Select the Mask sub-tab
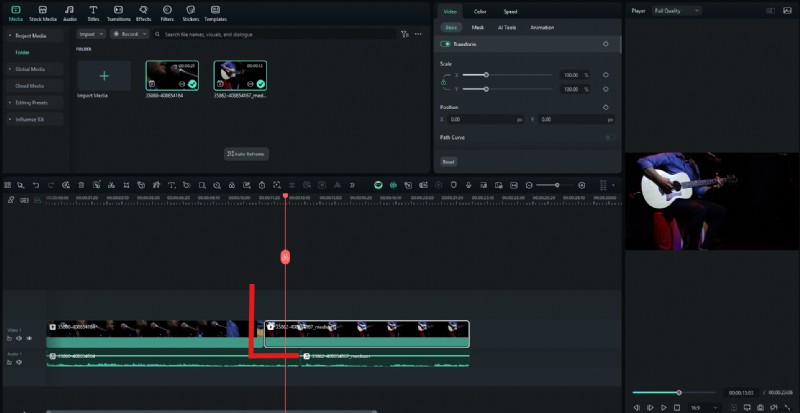 (478, 28)
